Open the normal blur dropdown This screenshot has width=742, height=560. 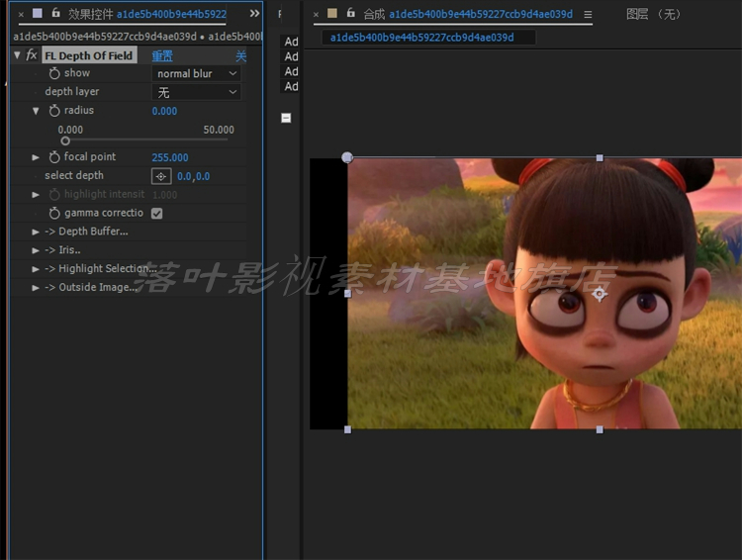pos(196,74)
